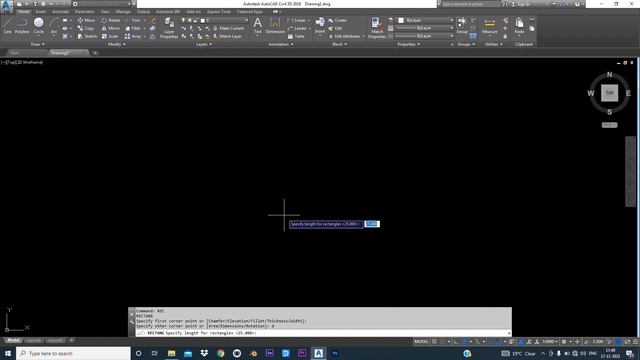Open the Home ribbon tab
Viewport: 640px width, 360px height.
pyautogui.click(x=24, y=12)
